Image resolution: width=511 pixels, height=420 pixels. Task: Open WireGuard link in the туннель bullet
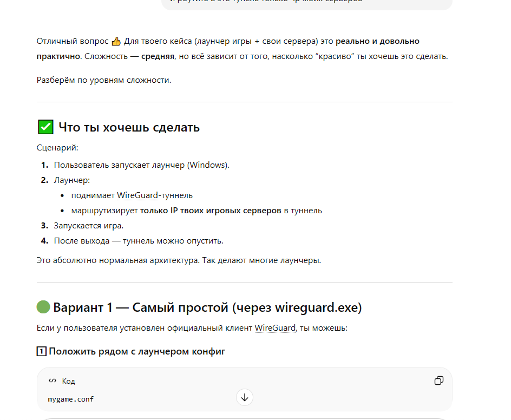[x=137, y=195]
